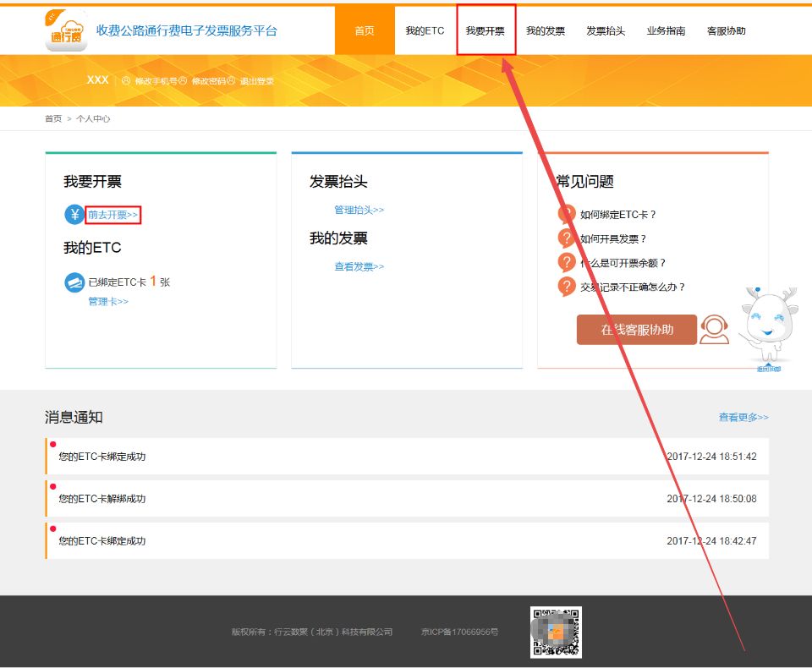Click the 前去开票>> link
The image size is (812, 668).
112,216
